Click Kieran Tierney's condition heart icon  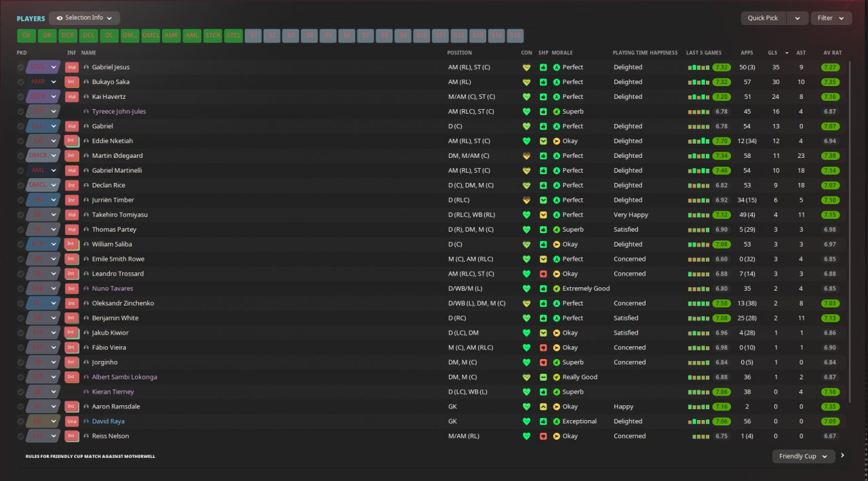point(526,392)
